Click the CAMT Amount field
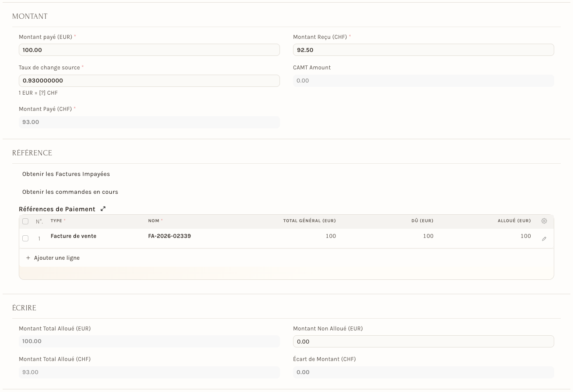This screenshot has width=573, height=392. [x=424, y=81]
